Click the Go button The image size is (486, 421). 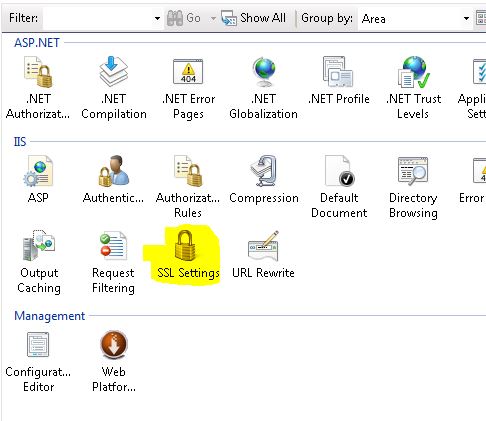tap(184, 18)
